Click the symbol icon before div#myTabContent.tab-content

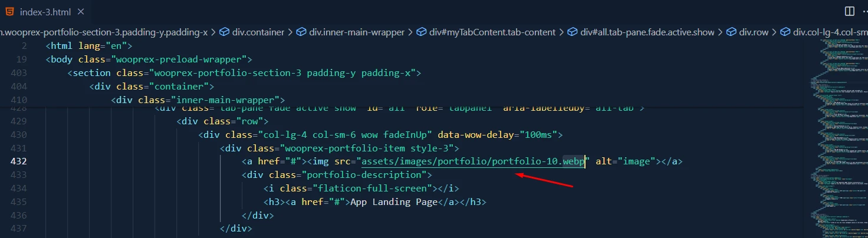pyautogui.click(x=421, y=32)
